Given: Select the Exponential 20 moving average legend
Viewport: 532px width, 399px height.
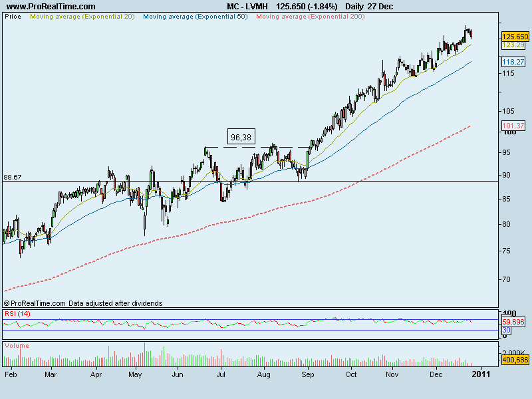Looking at the screenshot, I should point(82,17).
